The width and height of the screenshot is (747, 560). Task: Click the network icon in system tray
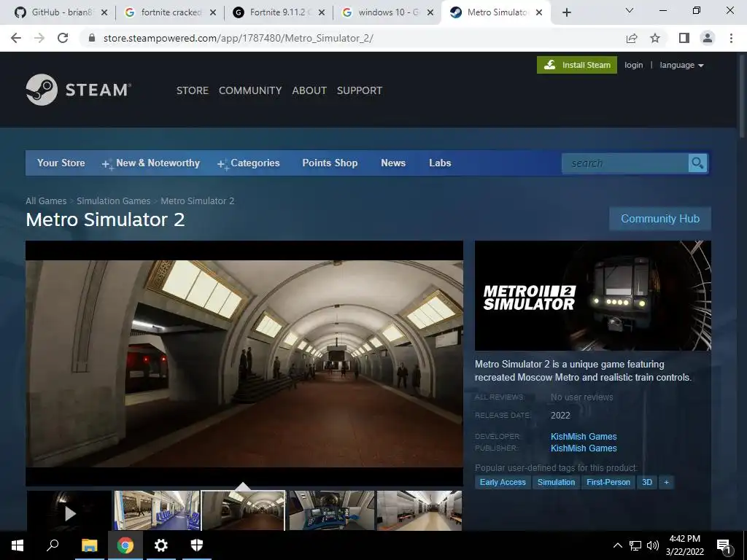pos(635,545)
